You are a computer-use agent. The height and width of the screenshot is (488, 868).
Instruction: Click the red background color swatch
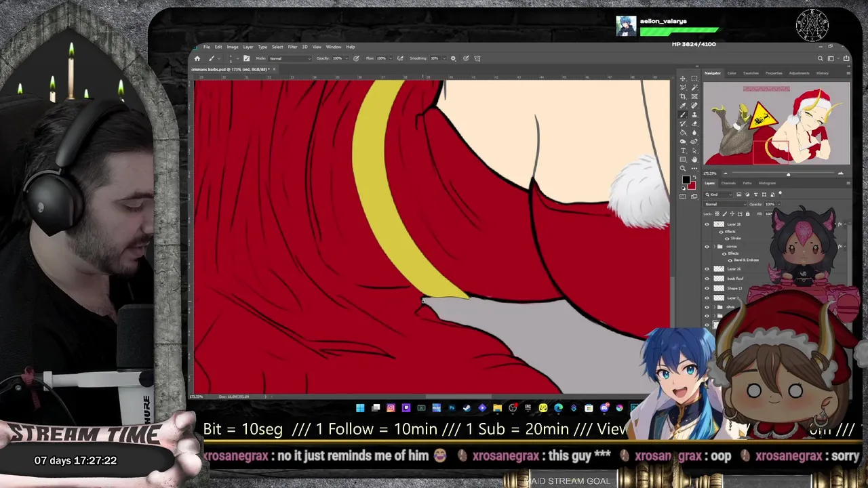[692, 186]
